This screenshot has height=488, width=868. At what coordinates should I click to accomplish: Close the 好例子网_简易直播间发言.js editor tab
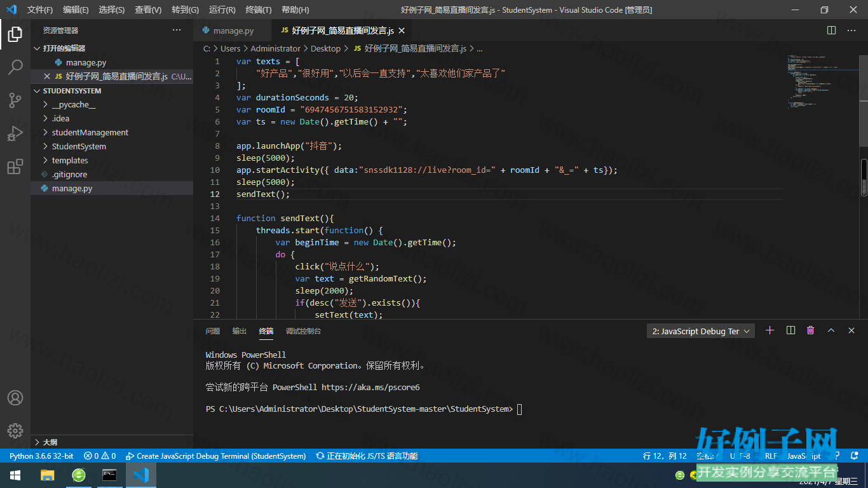coord(402,30)
